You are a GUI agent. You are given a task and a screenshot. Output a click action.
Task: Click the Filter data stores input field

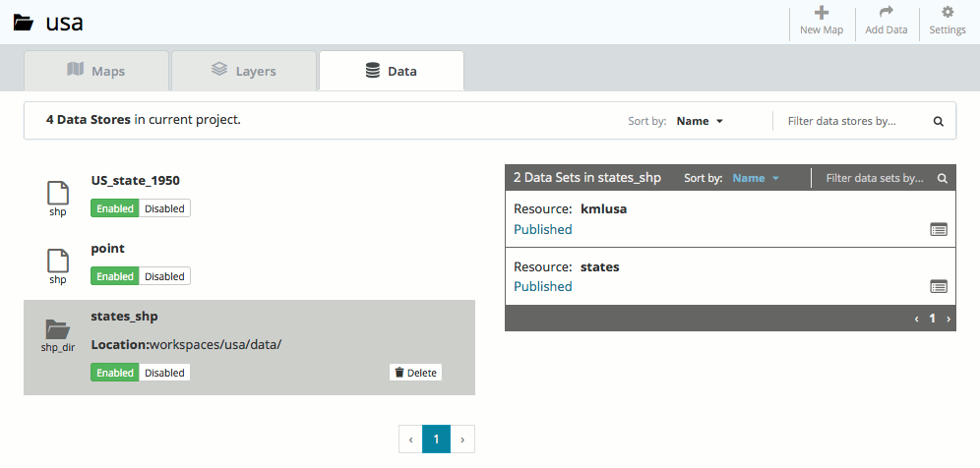pos(851,122)
